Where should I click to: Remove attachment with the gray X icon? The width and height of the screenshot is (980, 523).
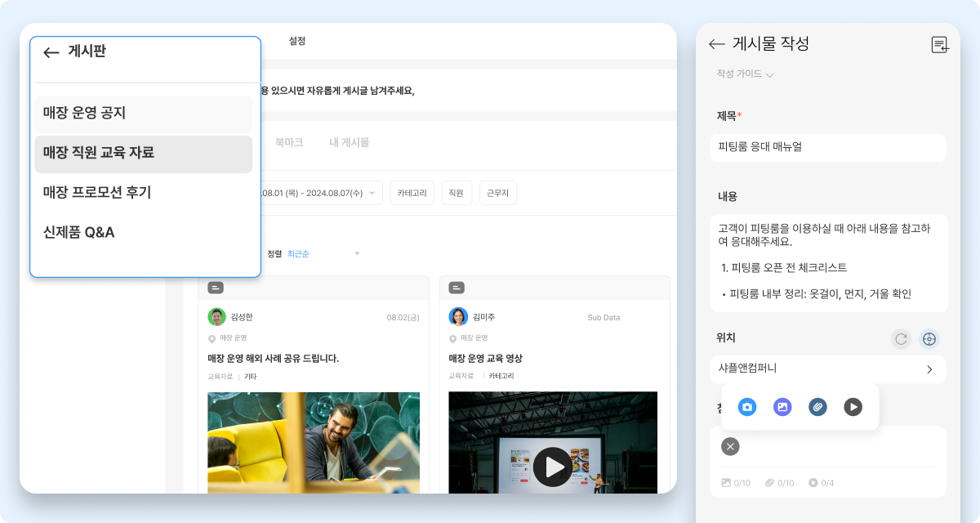[730, 446]
